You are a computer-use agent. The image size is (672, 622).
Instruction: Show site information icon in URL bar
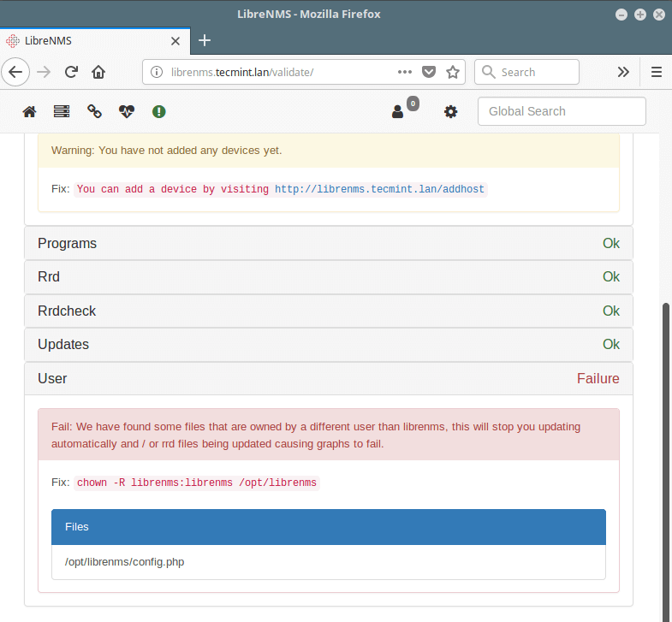pyautogui.click(x=157, y=72)
